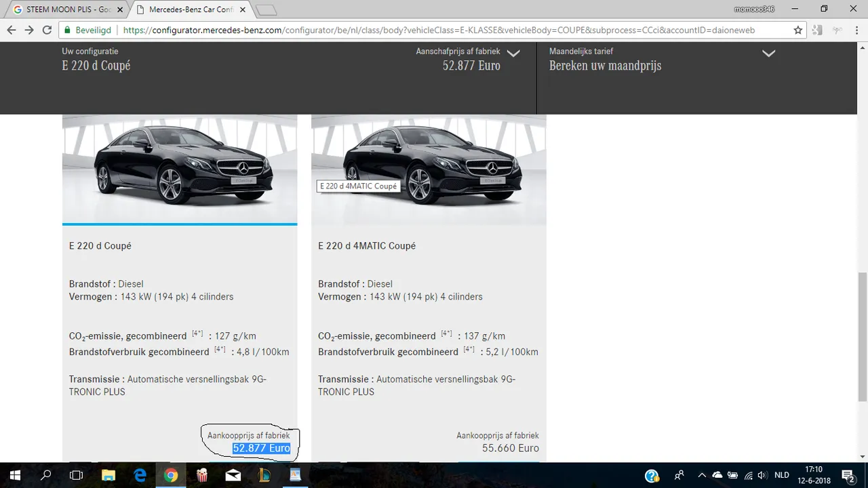This screenshot has height=488, width=868.
Task: Open the rightmost taskbar image app
Action: (296, 475)
